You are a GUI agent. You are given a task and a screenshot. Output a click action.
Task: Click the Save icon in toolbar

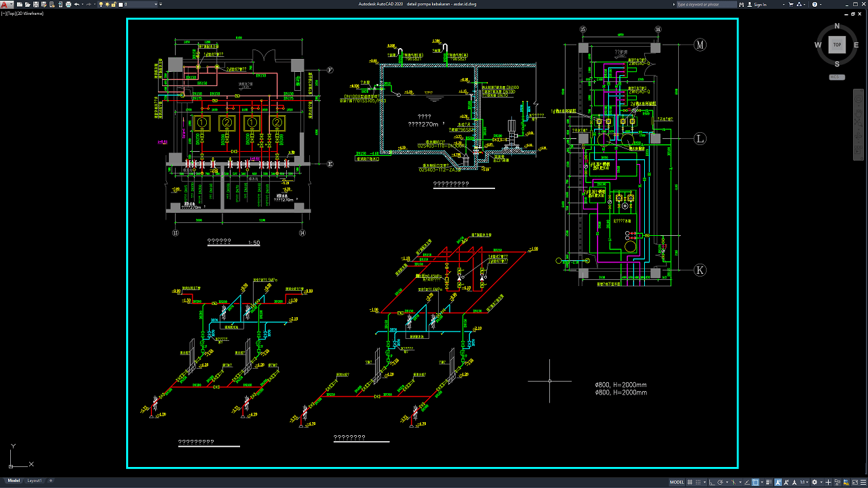tap(37, 4)
